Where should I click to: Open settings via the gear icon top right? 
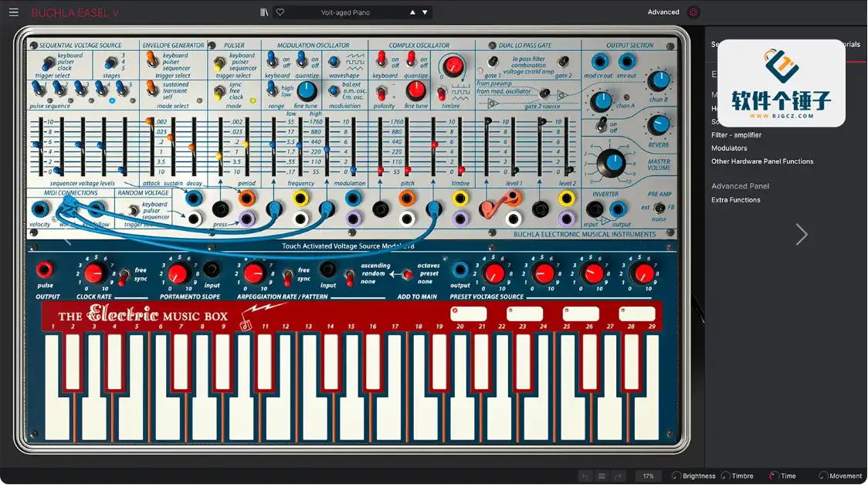click(x=693, y=12)
